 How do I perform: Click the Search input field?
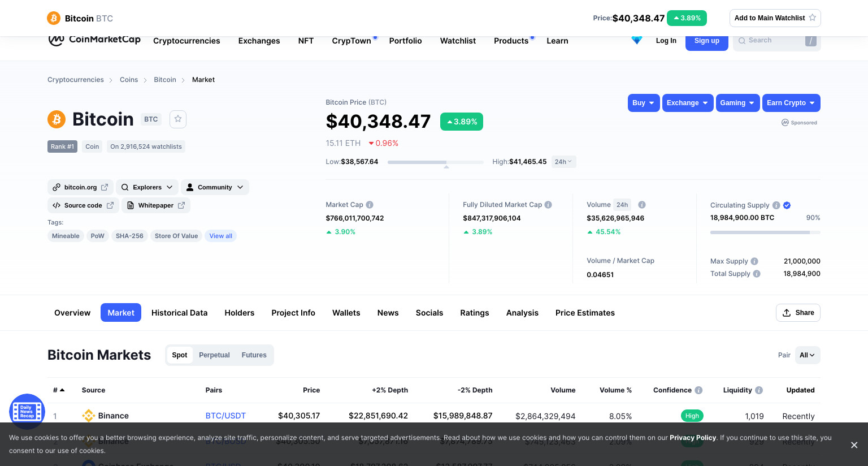click(776, 41)
